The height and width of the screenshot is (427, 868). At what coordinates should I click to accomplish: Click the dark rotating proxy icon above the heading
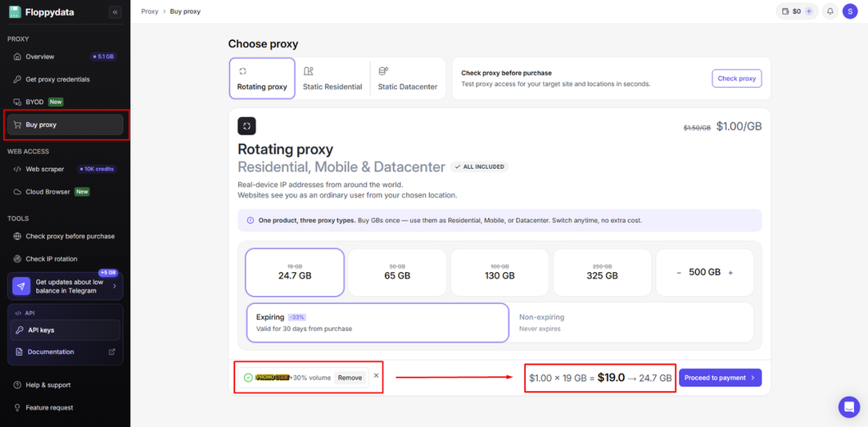pyautogui.click(x=247, y=125)
